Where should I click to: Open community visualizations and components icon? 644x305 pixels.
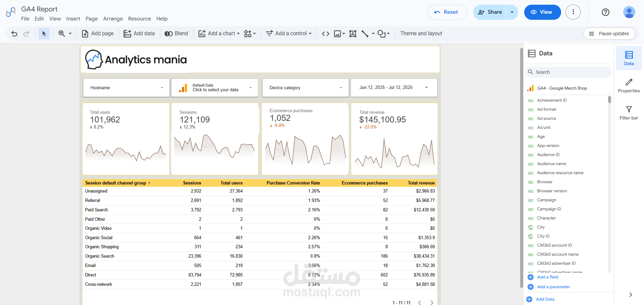coord(250,34)
